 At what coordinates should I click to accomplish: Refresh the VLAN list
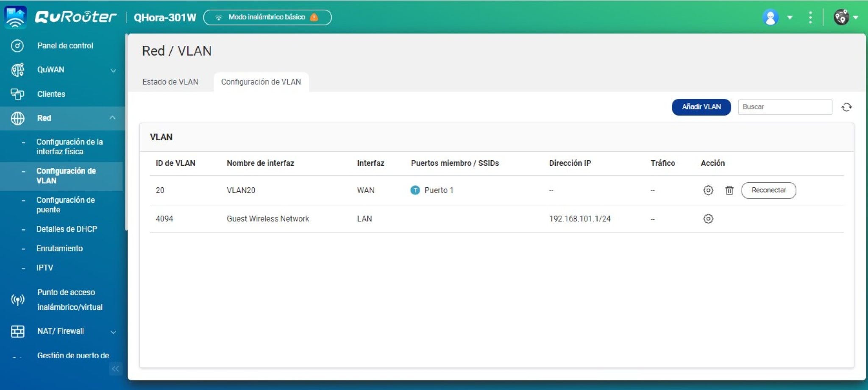[846, 107]
